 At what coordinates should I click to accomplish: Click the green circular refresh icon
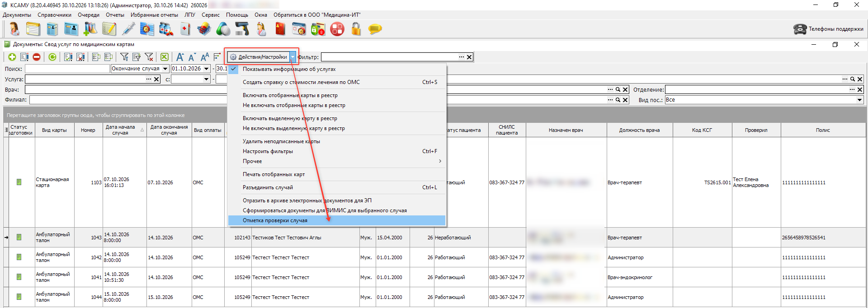52,57
